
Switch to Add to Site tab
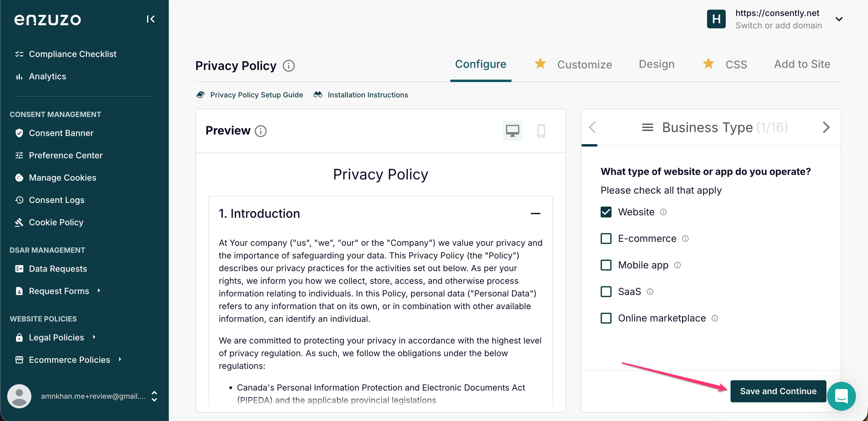pyautogui.click(x=802, y=64)
